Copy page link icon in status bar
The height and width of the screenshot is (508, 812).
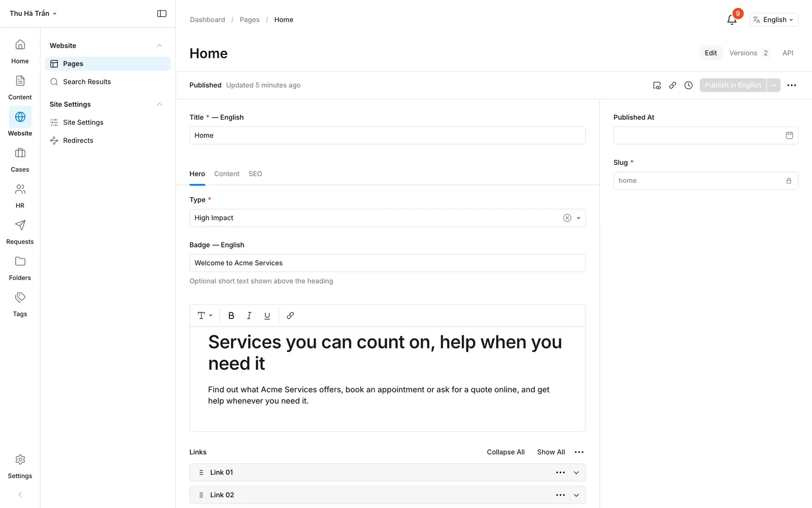[672, 85]
